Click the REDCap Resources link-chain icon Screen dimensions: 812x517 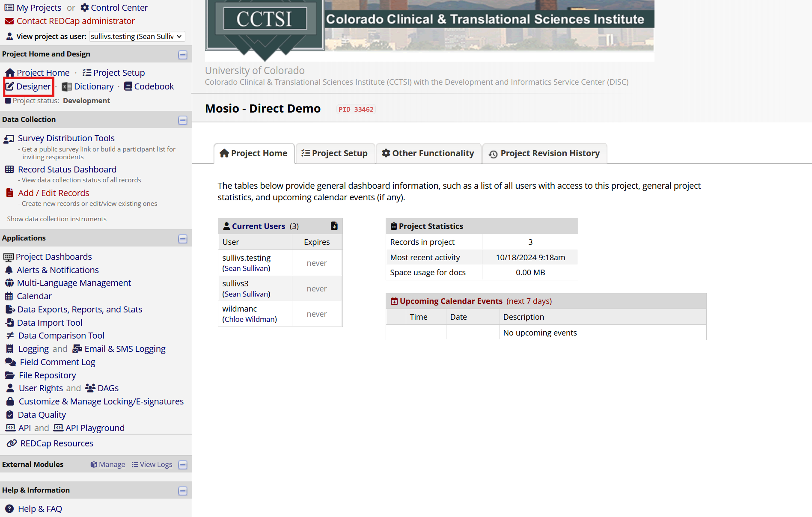click(x=12, y=443)
